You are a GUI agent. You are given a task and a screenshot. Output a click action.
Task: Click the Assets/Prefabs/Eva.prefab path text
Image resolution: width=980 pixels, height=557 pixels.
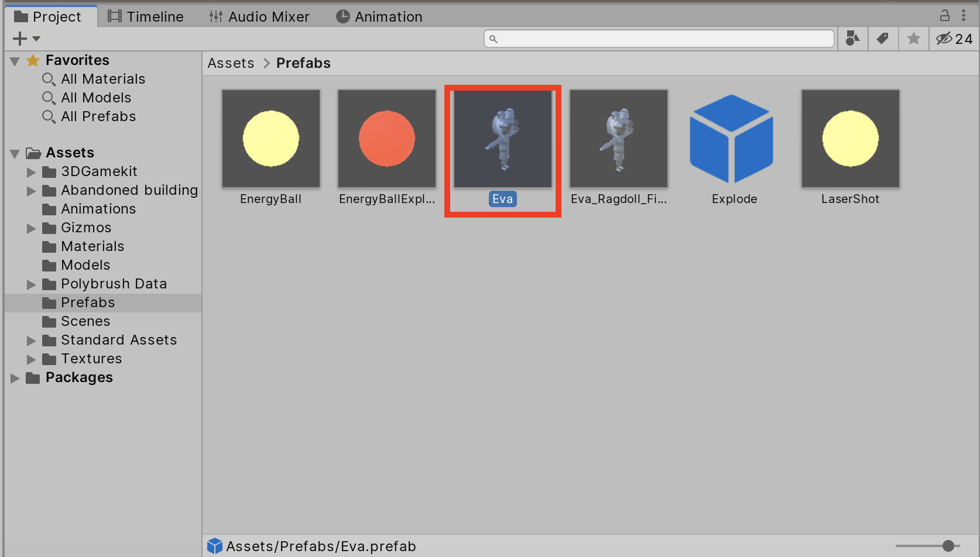[321, 546]
